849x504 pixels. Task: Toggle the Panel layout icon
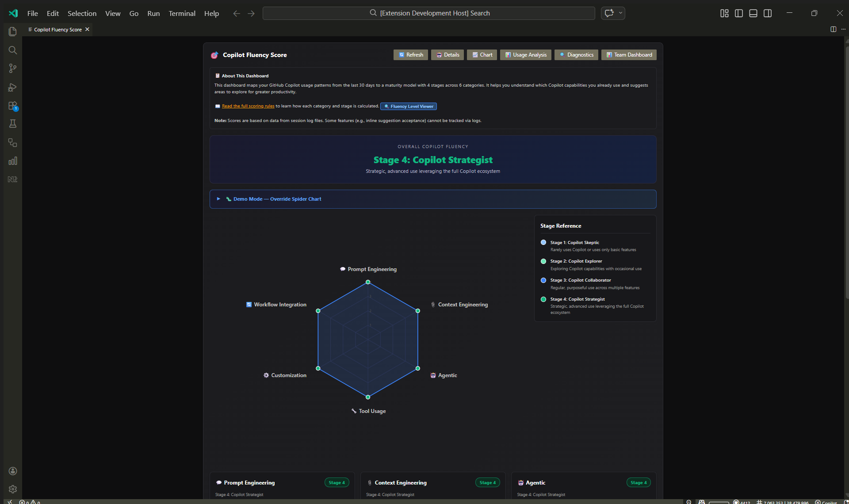click(x=753, y=13)
